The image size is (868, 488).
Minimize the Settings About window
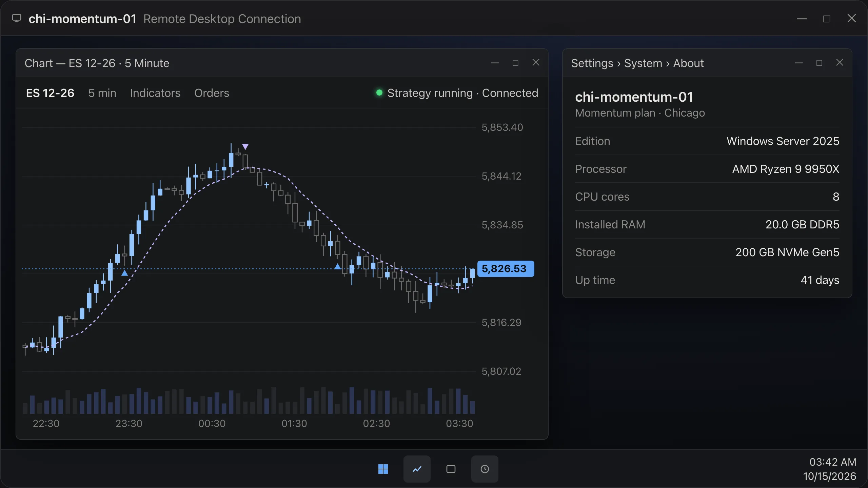click(x=798, y=63)
